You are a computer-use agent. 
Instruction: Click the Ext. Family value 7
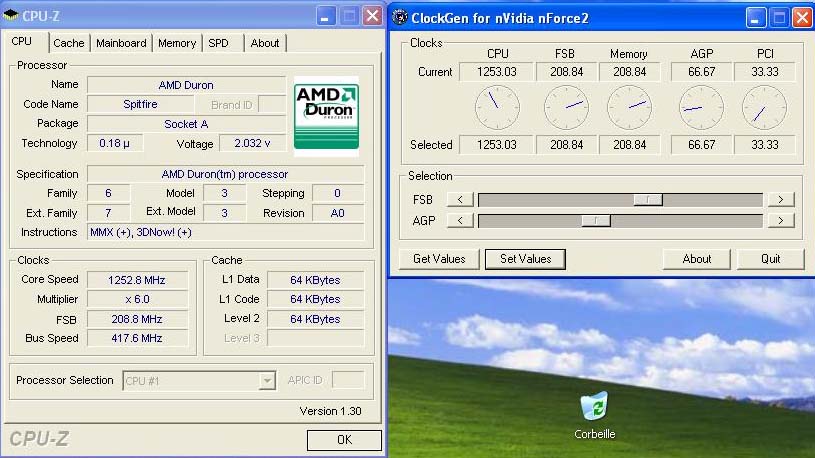tap(108, 213)
